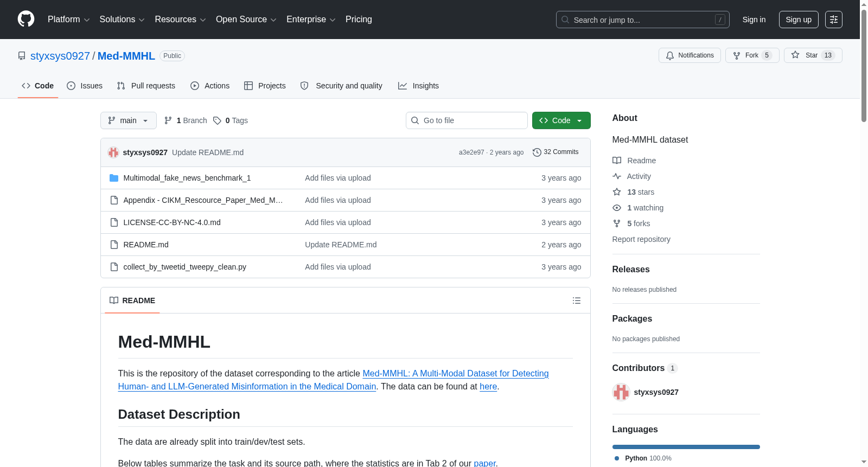The height and width of the screenshot is (467, 868).
Task: Click the Python language bar
Action: click(x=686, y=447)
